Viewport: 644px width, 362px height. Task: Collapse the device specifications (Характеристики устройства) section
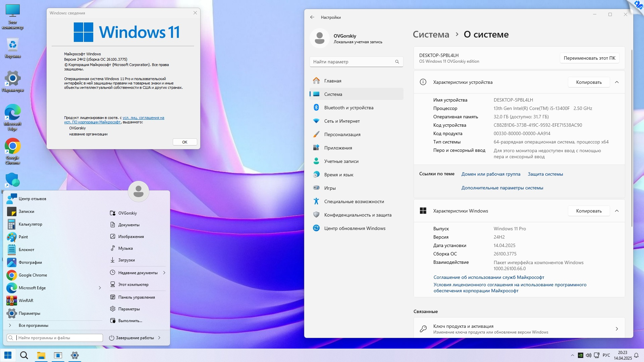616,82
